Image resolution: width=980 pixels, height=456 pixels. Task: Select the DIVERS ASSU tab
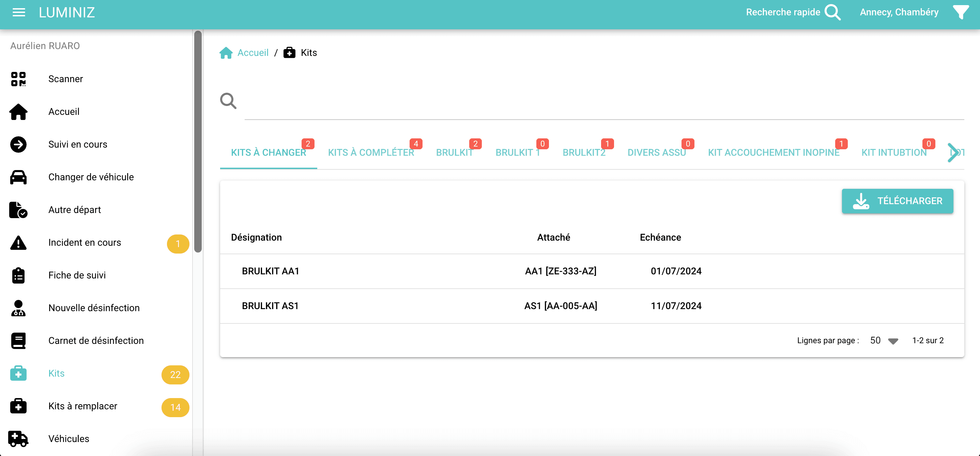(x=657, y=152)
